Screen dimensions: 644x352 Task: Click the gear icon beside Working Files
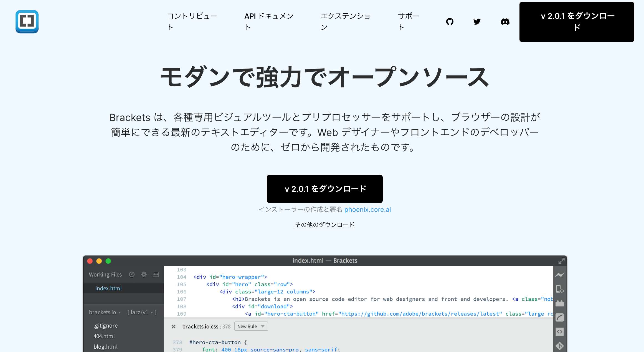pyautogui.click(x=144, y=275)
